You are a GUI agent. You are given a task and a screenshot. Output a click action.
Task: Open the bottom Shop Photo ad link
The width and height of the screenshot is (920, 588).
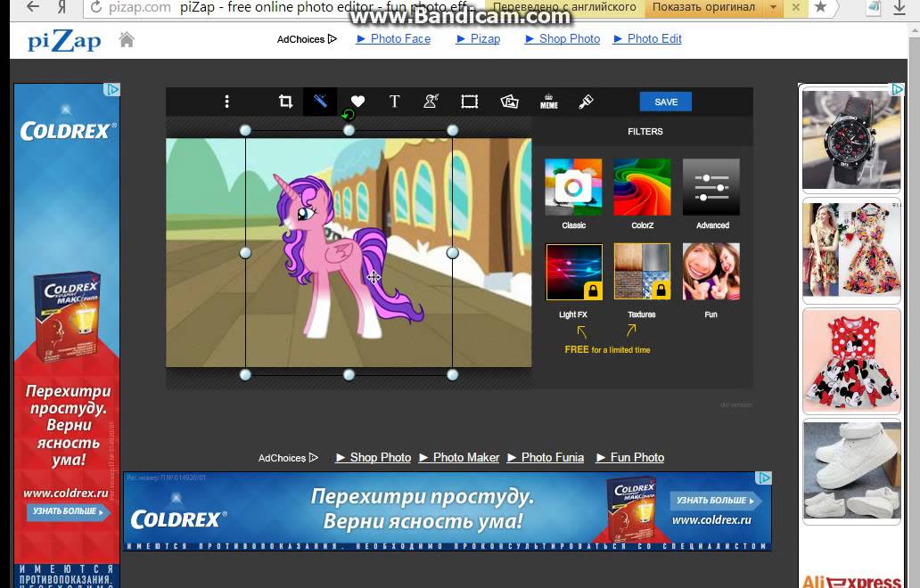click(x=374, y=457)
